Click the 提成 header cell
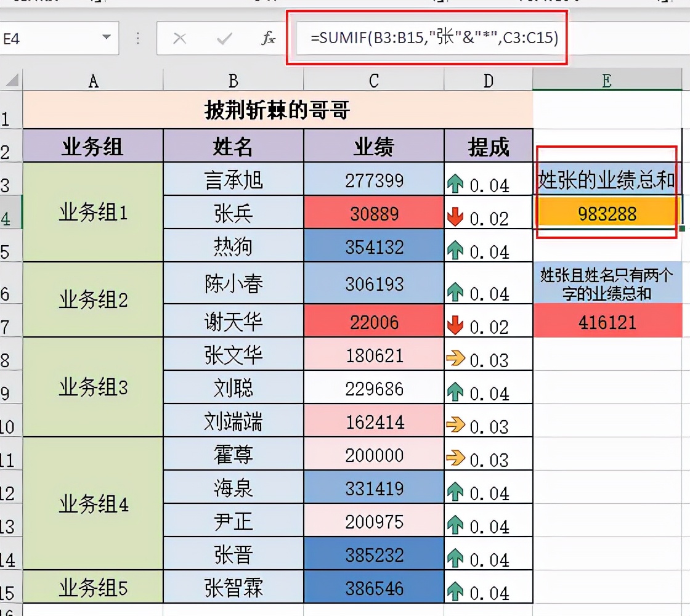690x616 pixels. click(489, 145)
